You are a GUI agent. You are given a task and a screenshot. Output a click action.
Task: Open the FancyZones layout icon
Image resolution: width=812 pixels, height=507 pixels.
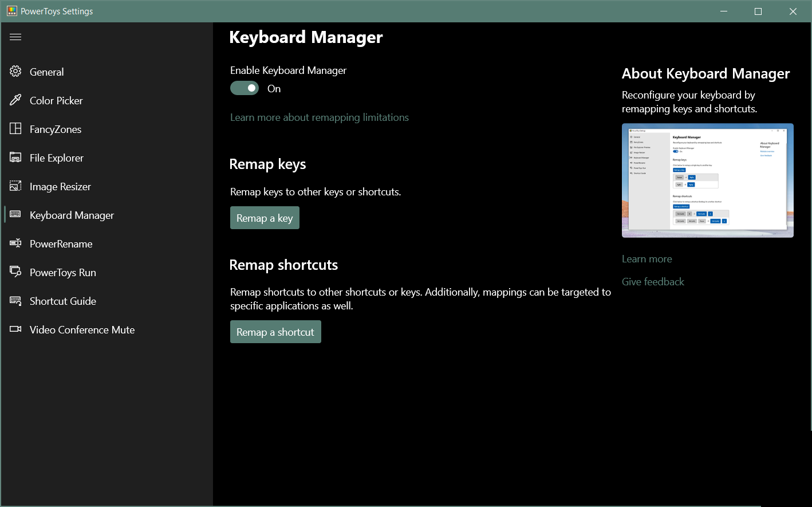pos(15,129)
